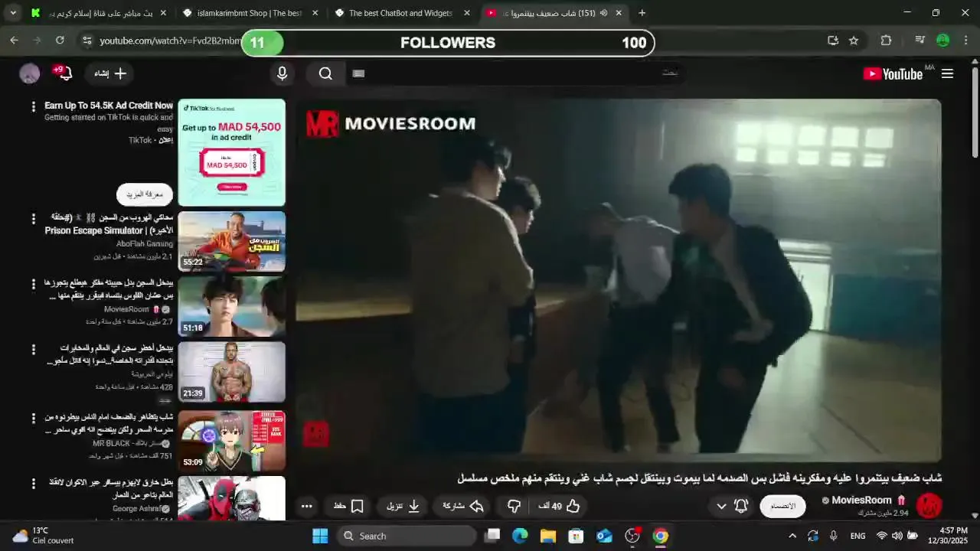Click the YouTube search magnifier button
Screen dimensions: 980x551
click(326, 73)
